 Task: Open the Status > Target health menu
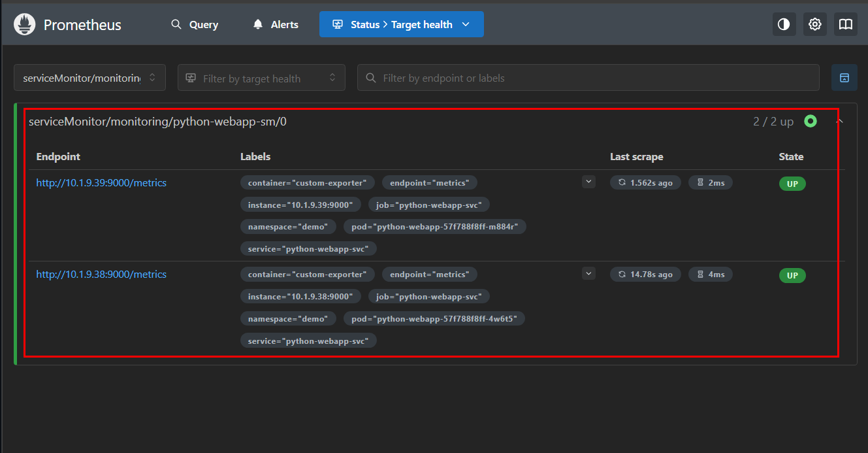pos(402,24)
